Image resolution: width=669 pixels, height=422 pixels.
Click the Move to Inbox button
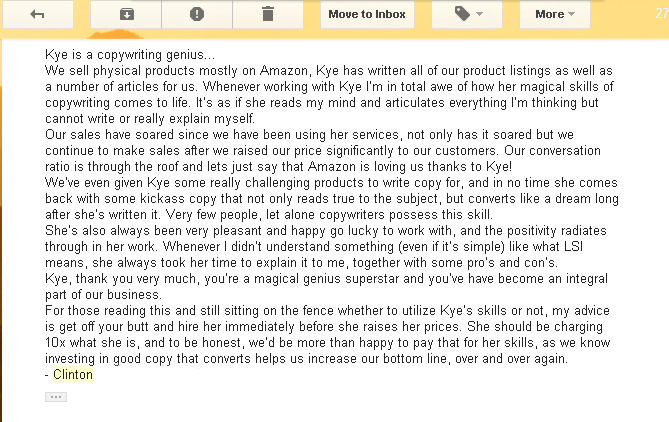click(366, 14)
